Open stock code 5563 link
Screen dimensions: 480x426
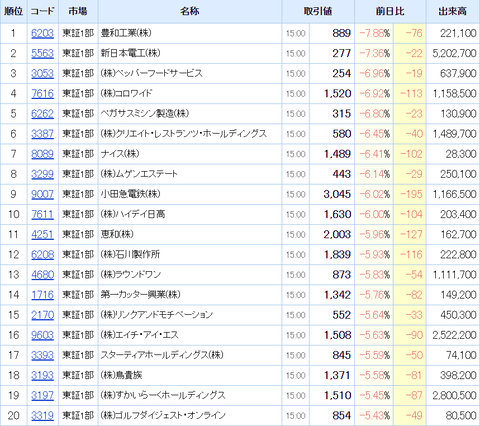[x=42, y=53]
